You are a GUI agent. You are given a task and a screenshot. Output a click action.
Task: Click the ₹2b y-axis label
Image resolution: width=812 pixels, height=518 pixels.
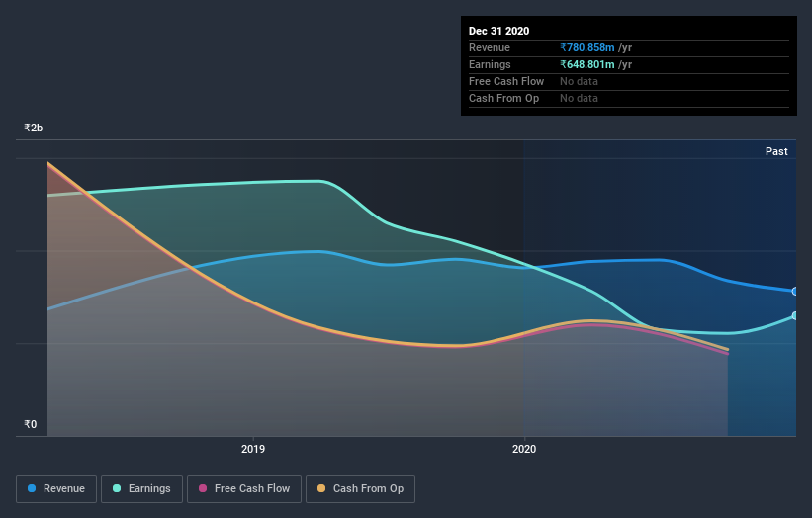[x=34, y=128]
